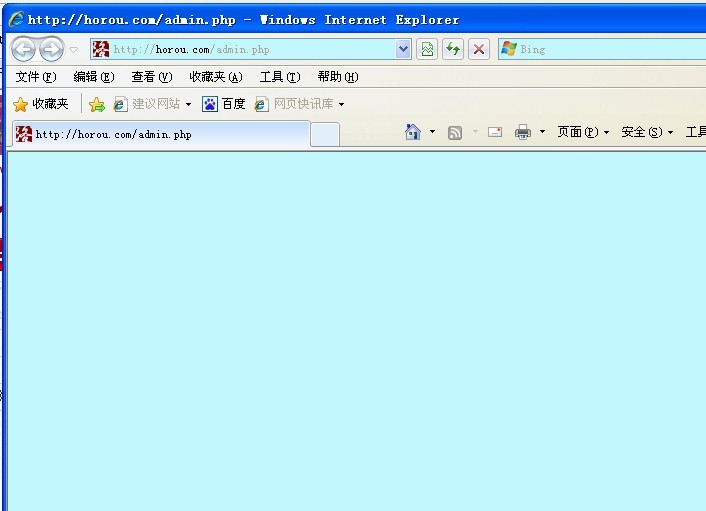Open a new blank tab
Image resolution: width=706 pixels, height=511 pixels.
coord(325,135)
